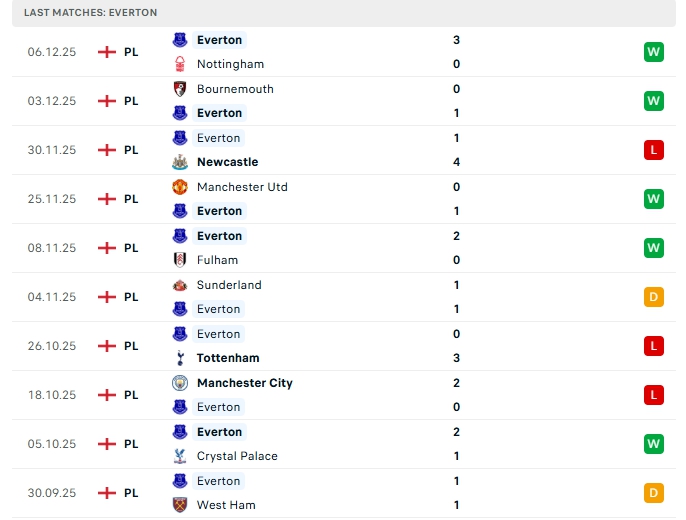Viewport: 686px width, 520px height.
Task: Click the West Ham crest icon
Action: point(180,505)
